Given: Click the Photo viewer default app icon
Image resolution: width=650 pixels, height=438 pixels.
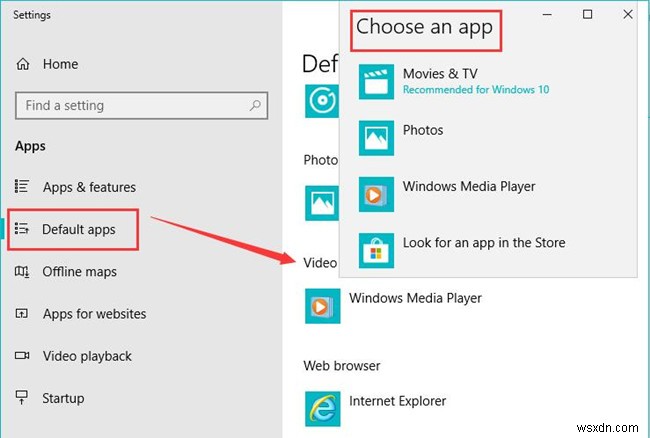Looking at the screenshot, I should pos(322,203).
